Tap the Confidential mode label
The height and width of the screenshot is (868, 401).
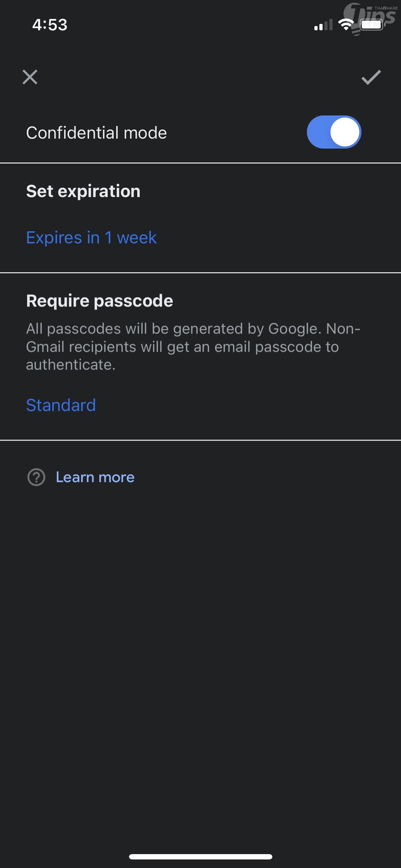point(97,133)
